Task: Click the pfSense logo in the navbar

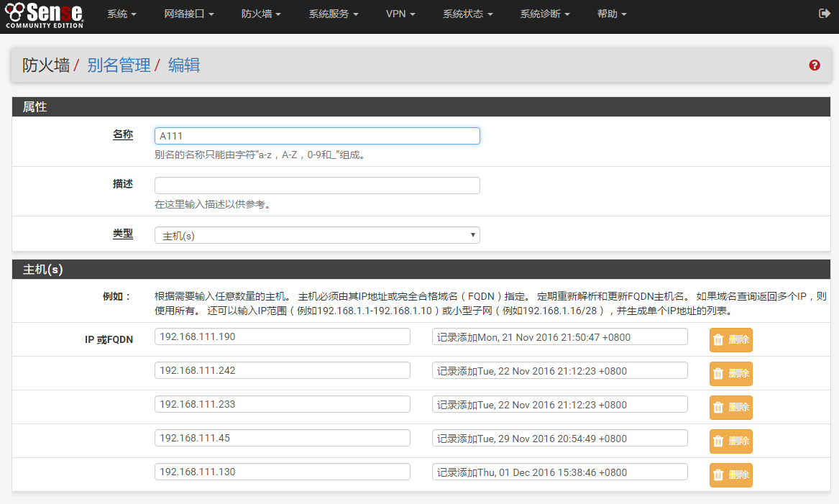Action: click(x=45, y=14)
